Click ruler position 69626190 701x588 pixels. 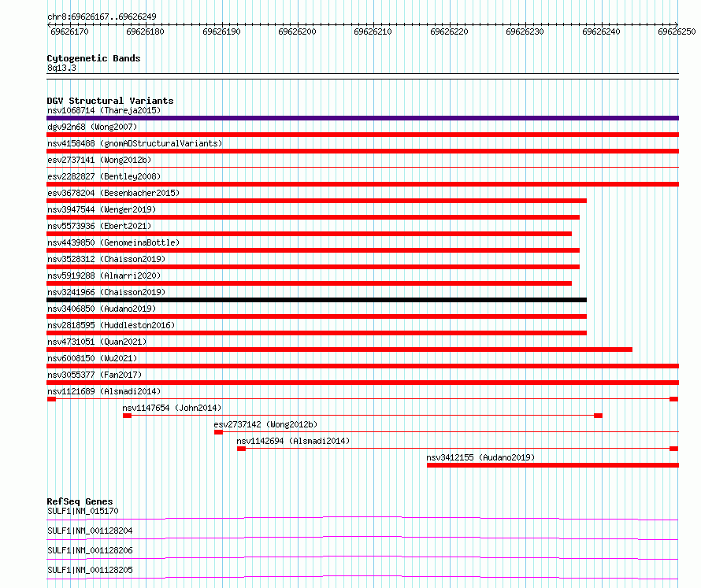pyautogui.click(x=221, y=31)
